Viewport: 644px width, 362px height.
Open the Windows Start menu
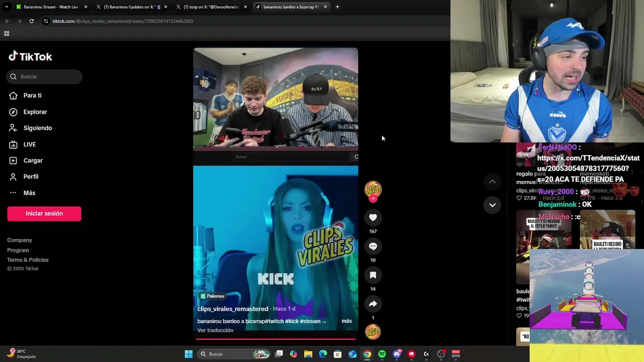click(x=189, y=354)
